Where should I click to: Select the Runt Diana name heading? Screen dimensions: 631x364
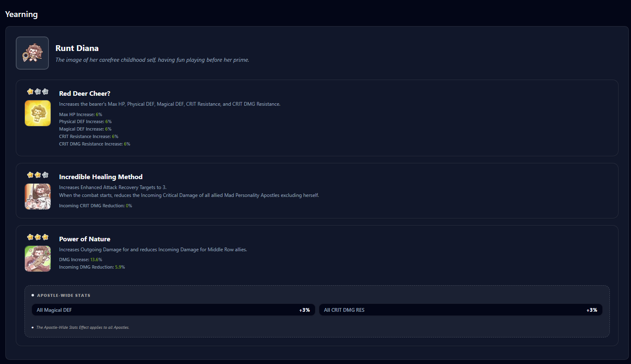coord(77,48)
